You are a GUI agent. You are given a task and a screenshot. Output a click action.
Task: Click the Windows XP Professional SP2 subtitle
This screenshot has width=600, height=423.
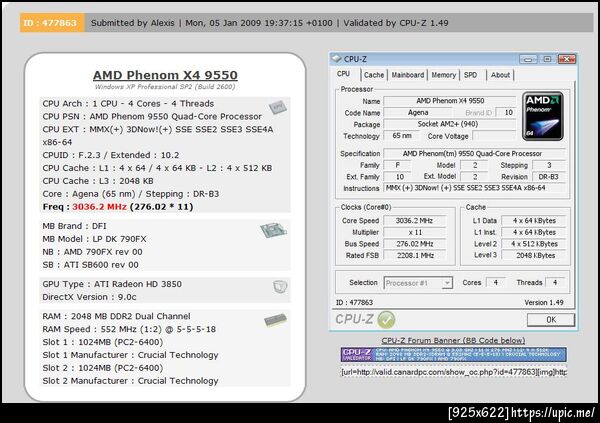[165, 87]
